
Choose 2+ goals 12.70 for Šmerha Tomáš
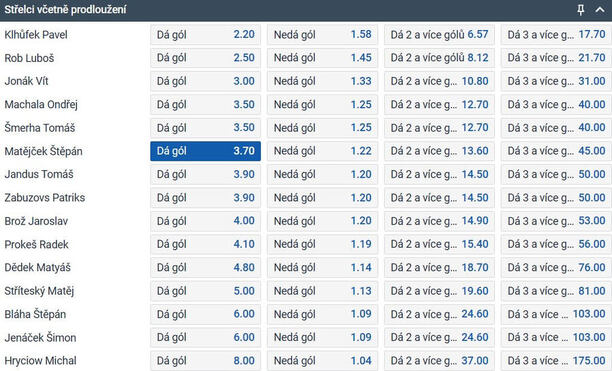click(439, 128)
